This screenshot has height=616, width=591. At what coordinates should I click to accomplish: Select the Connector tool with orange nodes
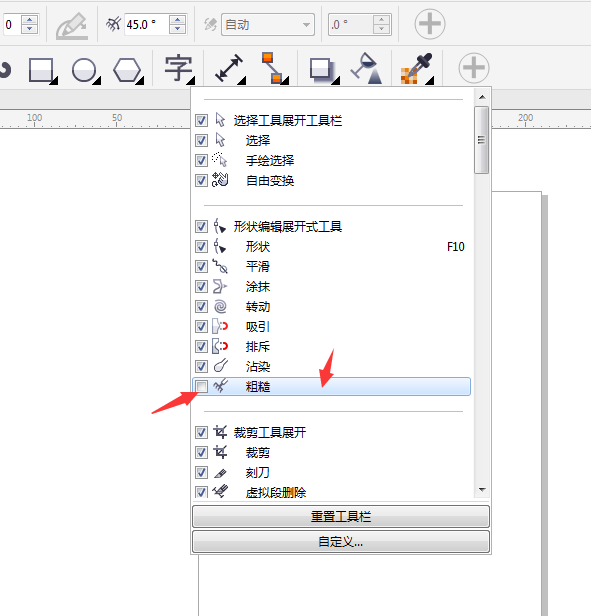[x=272, y=68]
